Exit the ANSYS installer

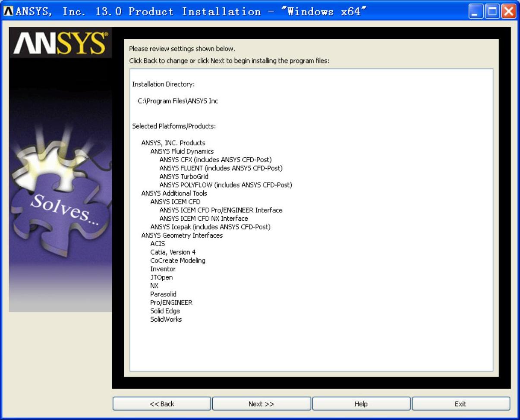(x=461, y=404)
